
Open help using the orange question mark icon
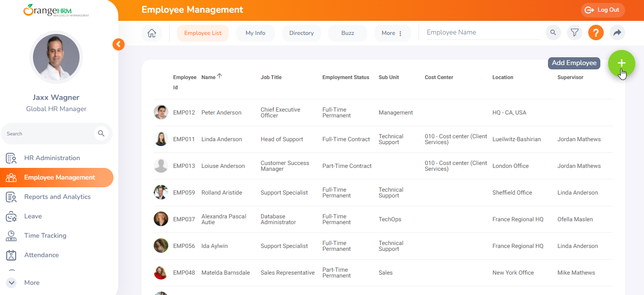tap(596, 33)
